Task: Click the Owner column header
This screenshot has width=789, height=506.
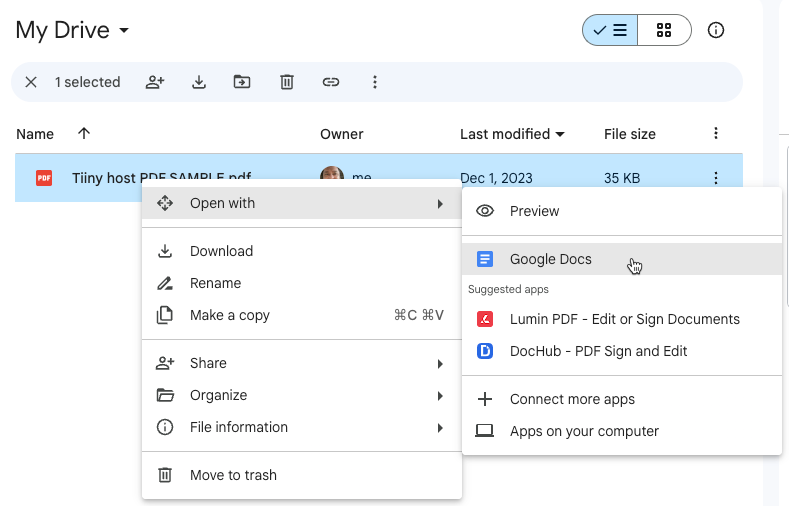Action: point(342,134)
